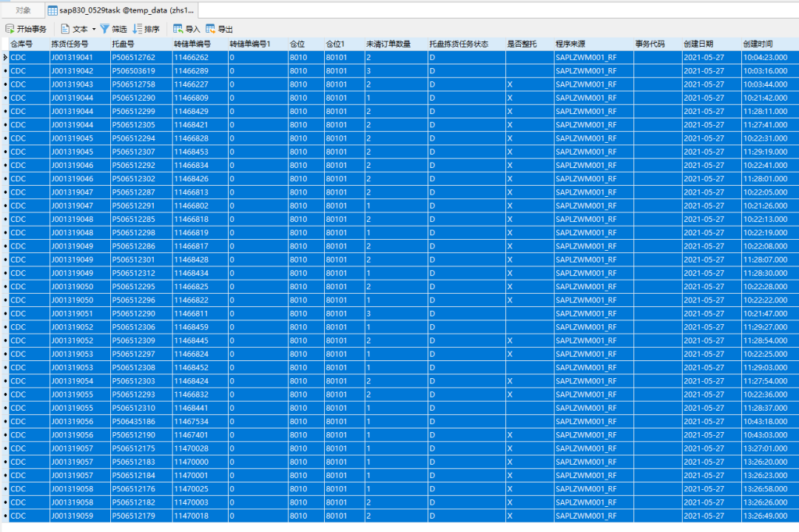Select pallet cell P506512305
Viewport: 799px width, 532px height.
click(141, 125)
